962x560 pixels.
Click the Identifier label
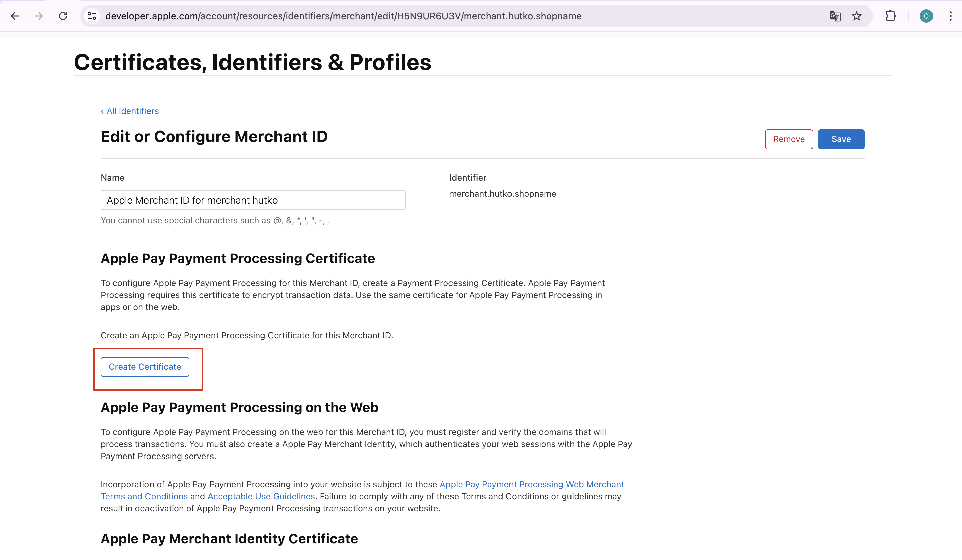[467, 178]
